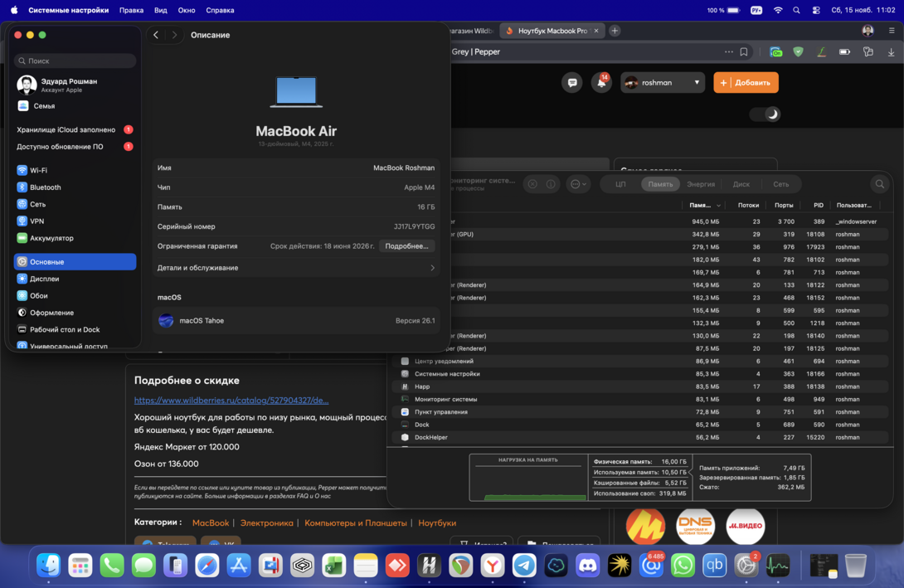Switch to ЦП tab in Activity Monitor
This screenshot has width=904, height=588.
(620, 184)
